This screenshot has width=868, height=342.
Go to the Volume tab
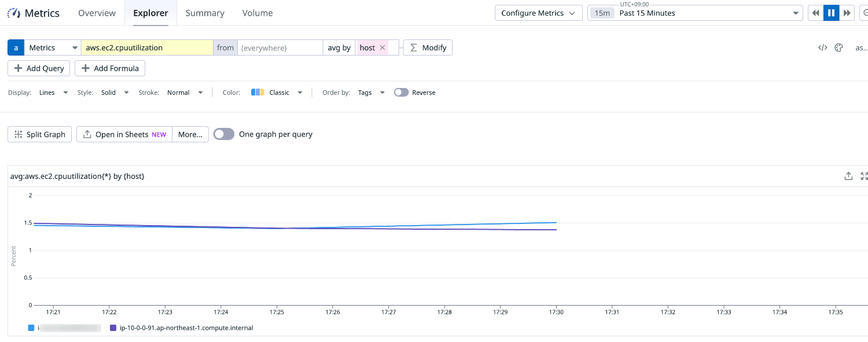pos(258,13)
